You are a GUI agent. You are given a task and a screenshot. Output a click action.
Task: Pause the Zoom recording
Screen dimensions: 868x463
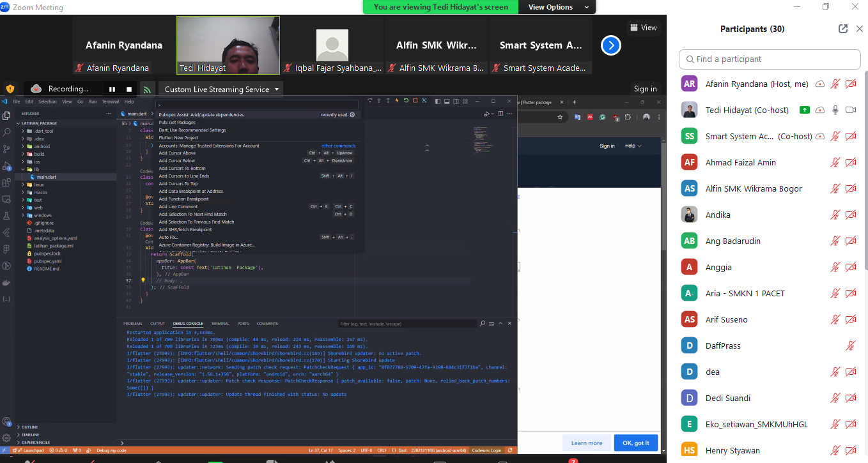112,89
